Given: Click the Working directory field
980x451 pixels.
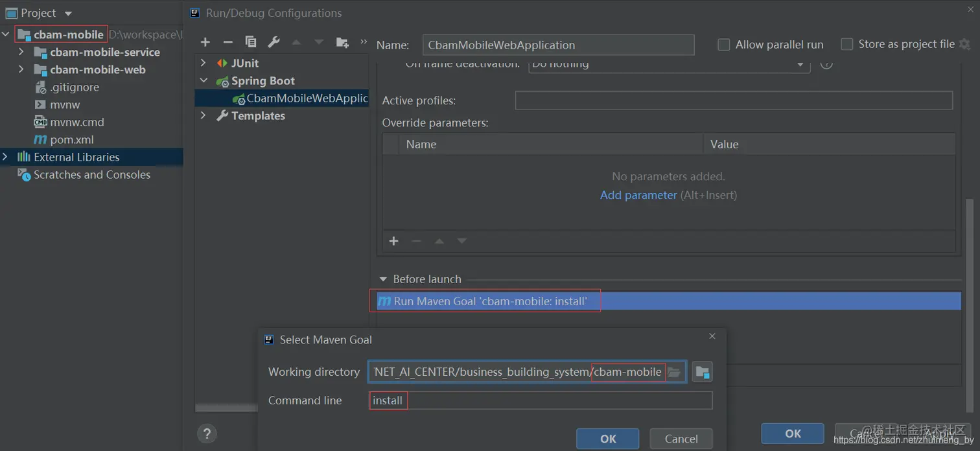Looking at the screenshot, I should [527, 372].
